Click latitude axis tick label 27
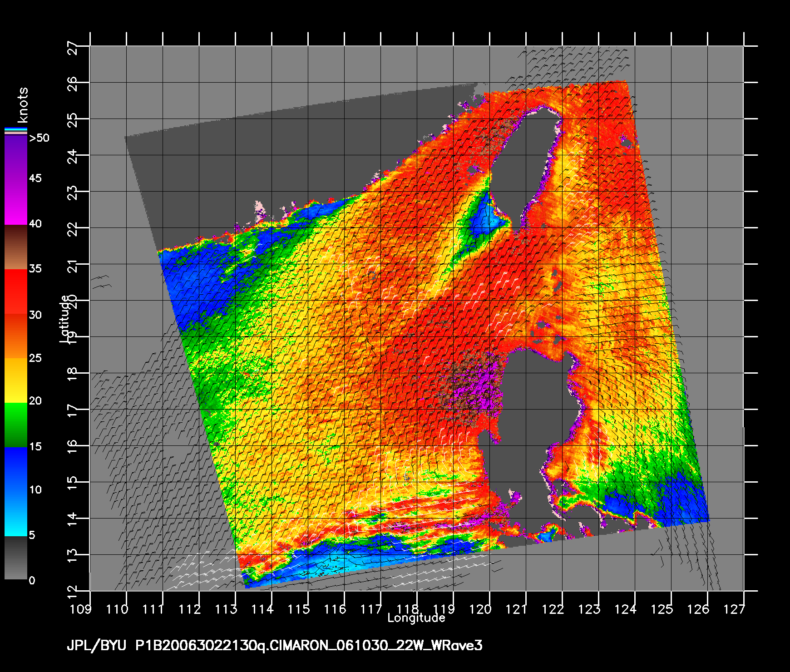The width and height of the screenshot is (790, 672). [x=73, y=48]
